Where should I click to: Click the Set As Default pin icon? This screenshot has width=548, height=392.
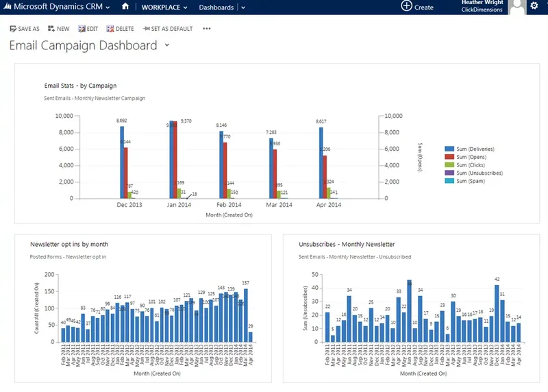146,29
